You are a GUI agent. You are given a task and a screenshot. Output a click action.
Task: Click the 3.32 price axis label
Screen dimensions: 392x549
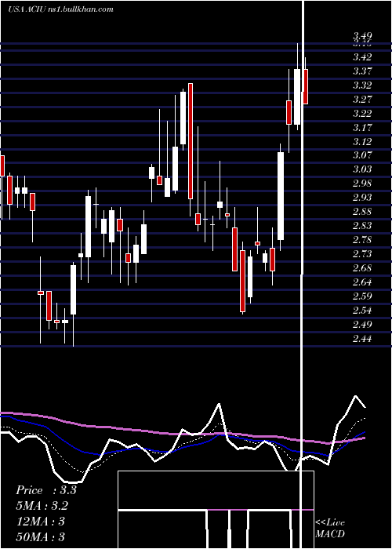(x=362, y=85)
